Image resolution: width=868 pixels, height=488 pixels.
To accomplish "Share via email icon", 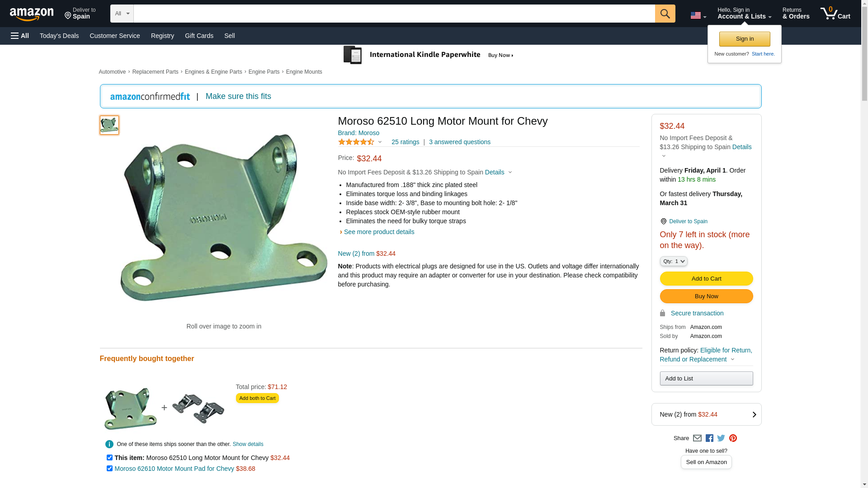I will pyautogui.click(x=697, y=438).
